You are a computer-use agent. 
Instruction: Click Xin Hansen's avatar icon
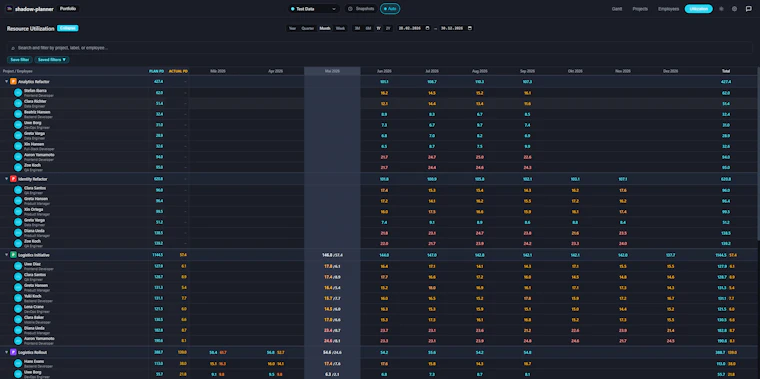click(18, 146)
